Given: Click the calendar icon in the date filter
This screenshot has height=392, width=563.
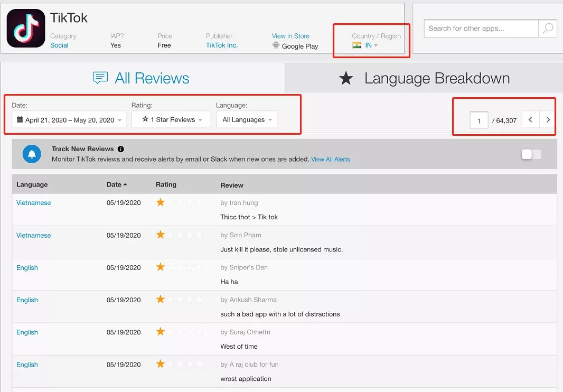Looking at the screenshot, I should (x=20, y=119).
